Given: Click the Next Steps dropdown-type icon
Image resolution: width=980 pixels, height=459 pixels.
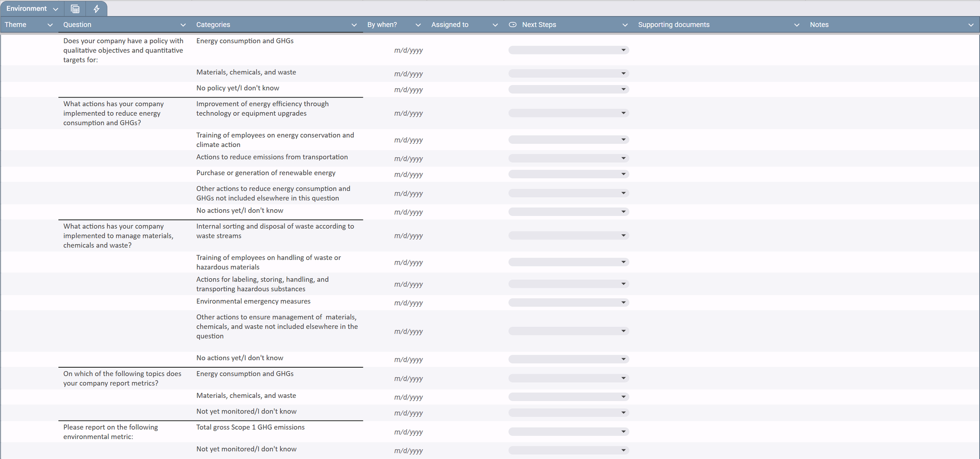Looking at the screenshot, I should tap(512, 25).
